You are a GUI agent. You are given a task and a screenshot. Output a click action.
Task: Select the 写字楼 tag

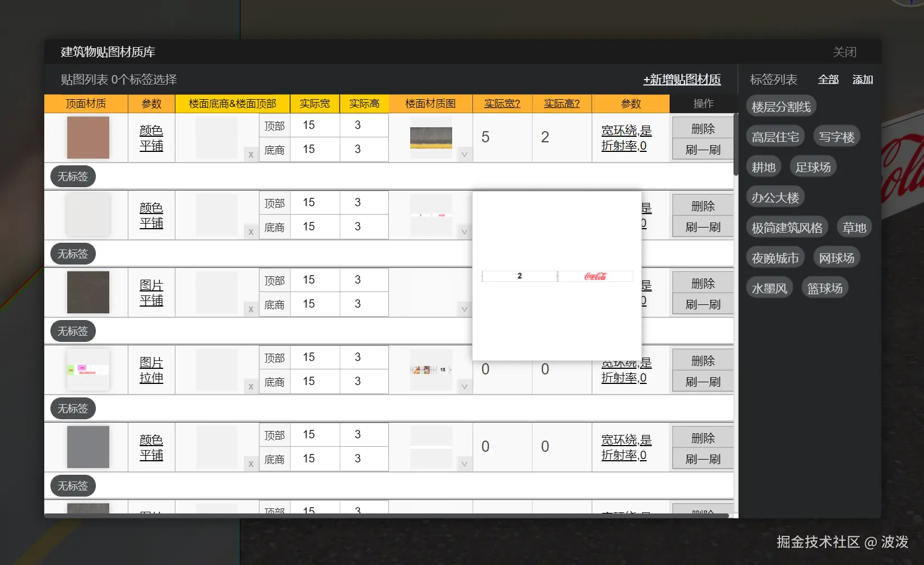837,137
